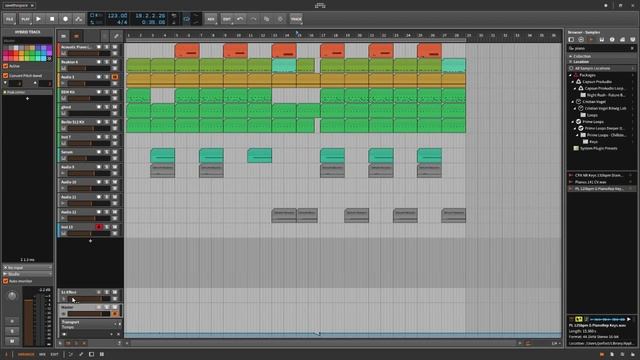This screenshot has width=640, height=360.
Task: Click the add track plus button below Inst 13
Action: point(90,241)
